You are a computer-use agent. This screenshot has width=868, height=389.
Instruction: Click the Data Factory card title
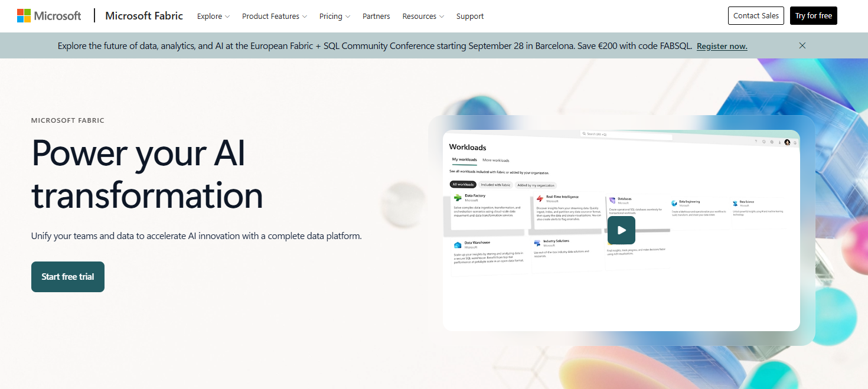tap(475, 195)
